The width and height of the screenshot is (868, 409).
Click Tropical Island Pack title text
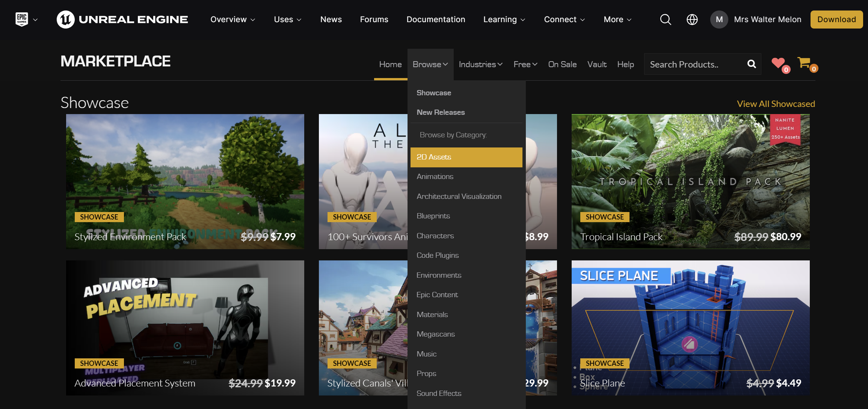click(x=621, y=237)
